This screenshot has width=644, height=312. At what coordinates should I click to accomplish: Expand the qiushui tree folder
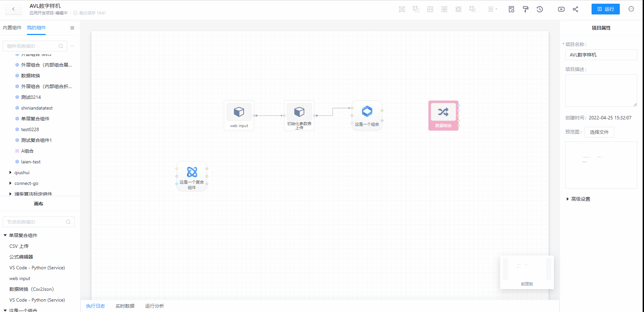(x=10, y=172)
